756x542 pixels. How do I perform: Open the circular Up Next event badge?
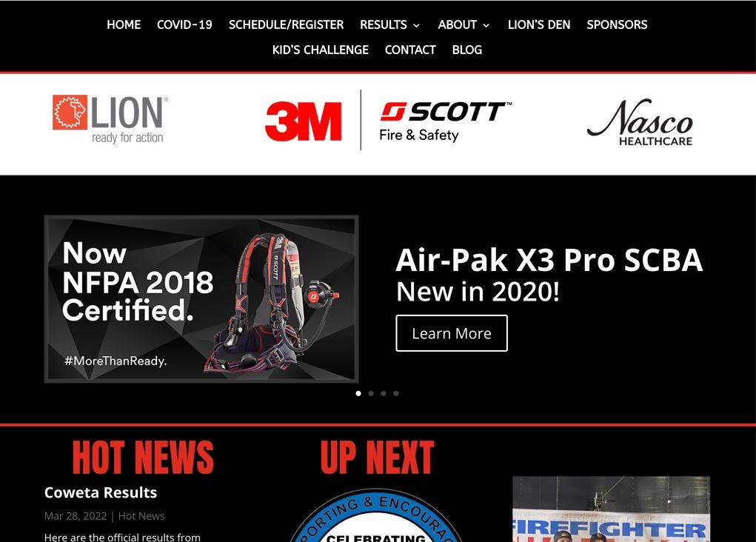tap(376, 515)
